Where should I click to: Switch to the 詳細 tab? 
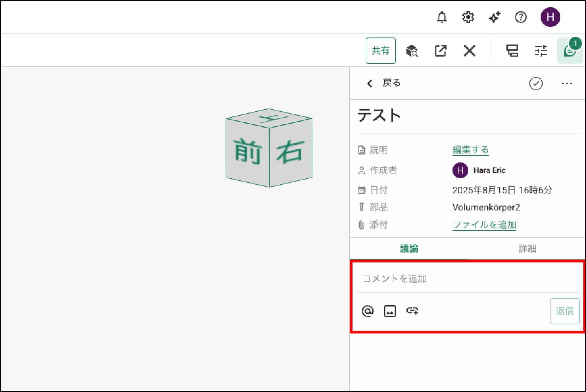click(x=527, y=249)
